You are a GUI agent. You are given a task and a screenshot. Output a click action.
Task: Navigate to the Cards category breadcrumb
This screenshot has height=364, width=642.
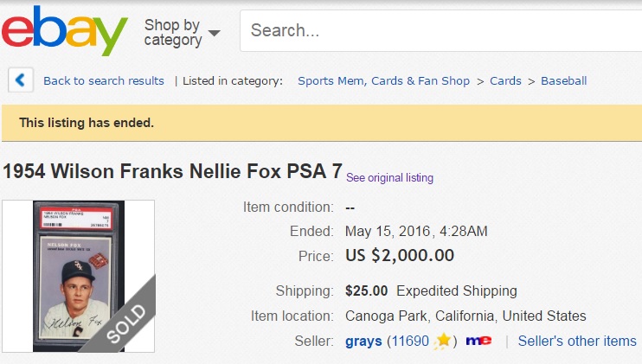click(505, 81)
